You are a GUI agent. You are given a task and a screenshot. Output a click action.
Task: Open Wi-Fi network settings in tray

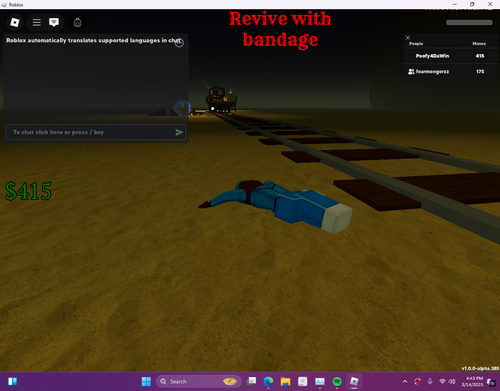(442, 381)
